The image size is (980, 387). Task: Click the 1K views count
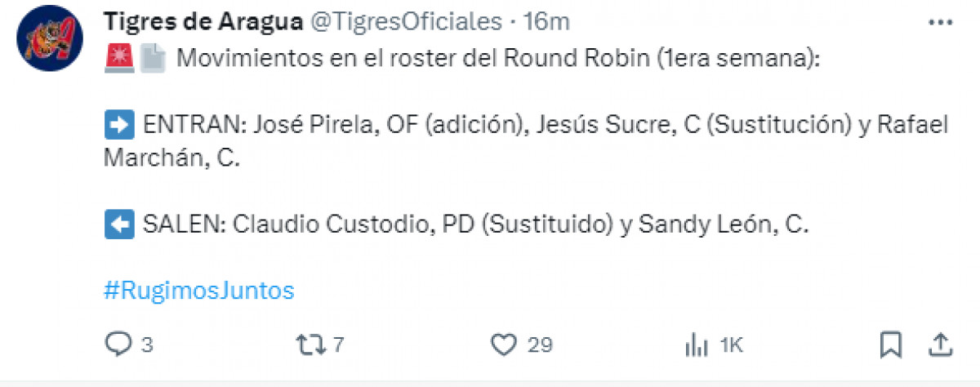click(730, 345)
